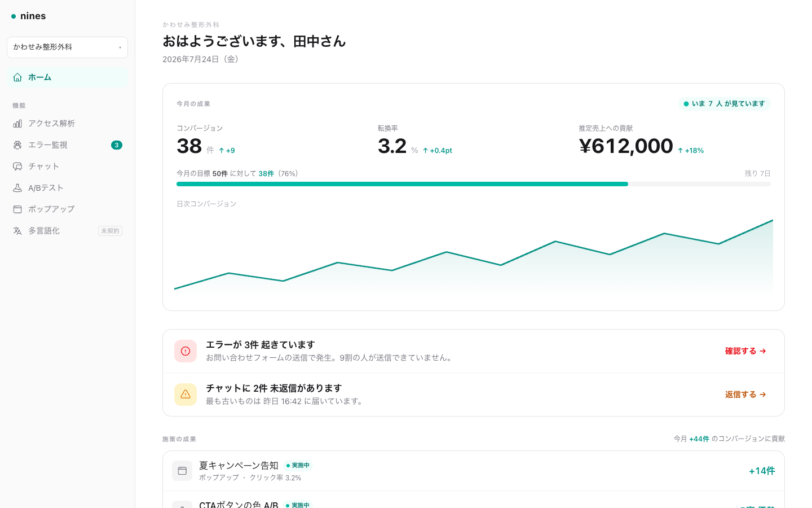Screen dimensions: 812x508
Task: Click the いま 7 人が見ています live indicator
Action: coord(724,104)
